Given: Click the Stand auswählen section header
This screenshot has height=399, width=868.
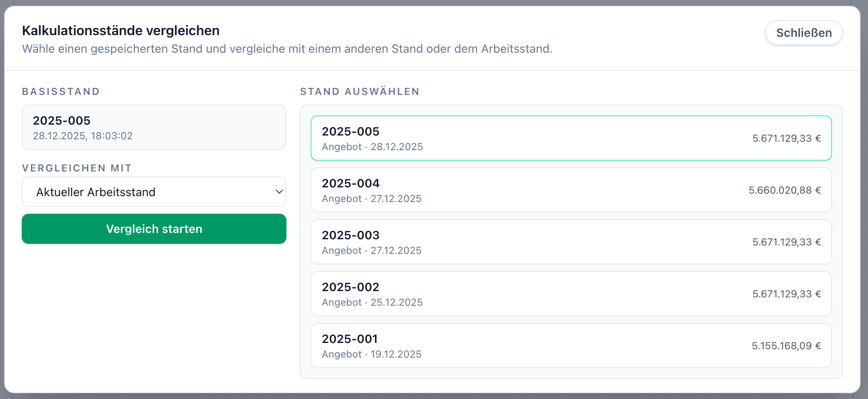Looking at the screenshot, I should click(360, 91).
